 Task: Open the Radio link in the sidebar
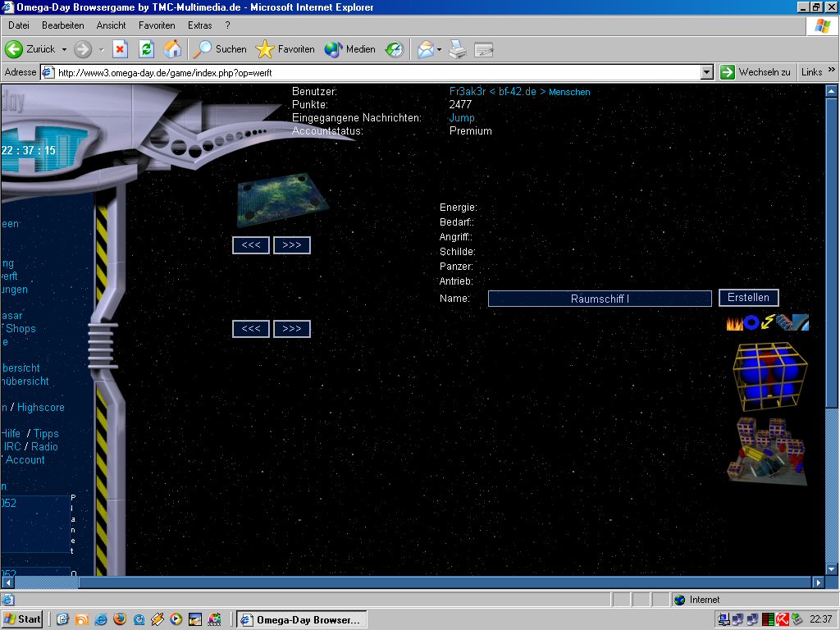(x=44, y=447)
